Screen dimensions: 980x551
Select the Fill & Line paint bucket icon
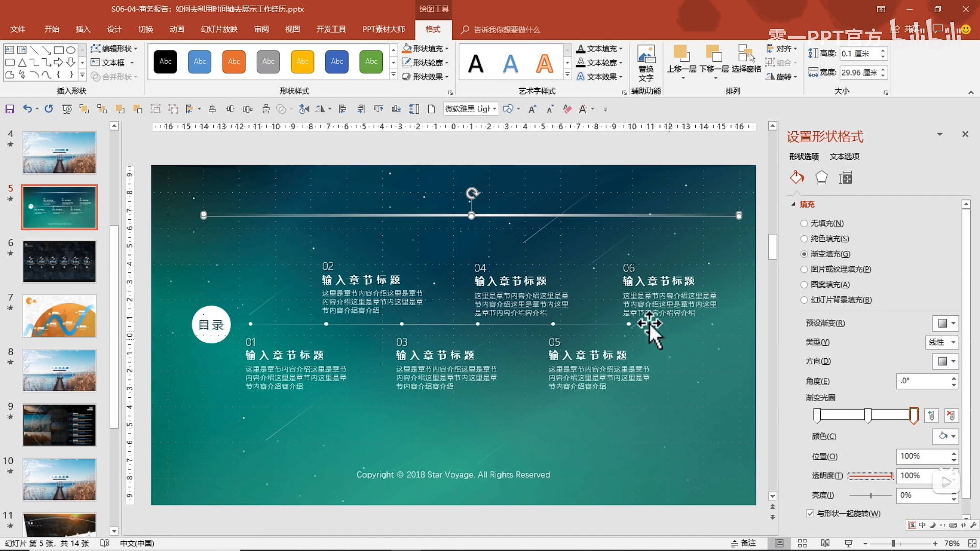pyautogui.click(x=797, y=178)
